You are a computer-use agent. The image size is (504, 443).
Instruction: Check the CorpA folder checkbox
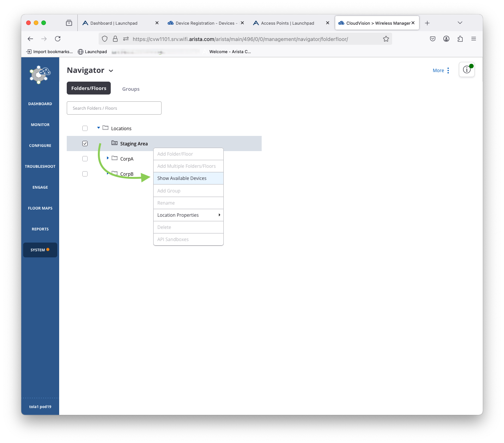tap(85, 159)
